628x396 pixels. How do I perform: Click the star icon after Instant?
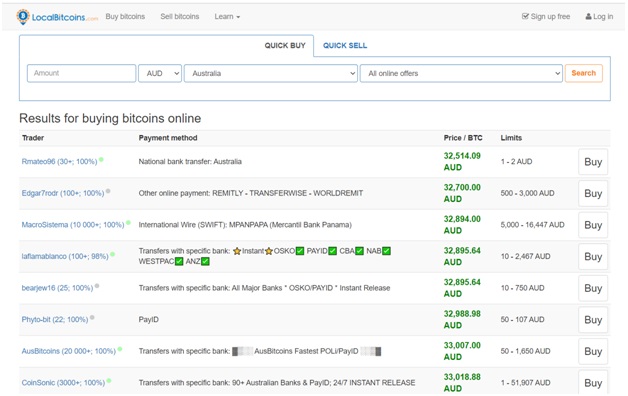[x=269, y=251]
